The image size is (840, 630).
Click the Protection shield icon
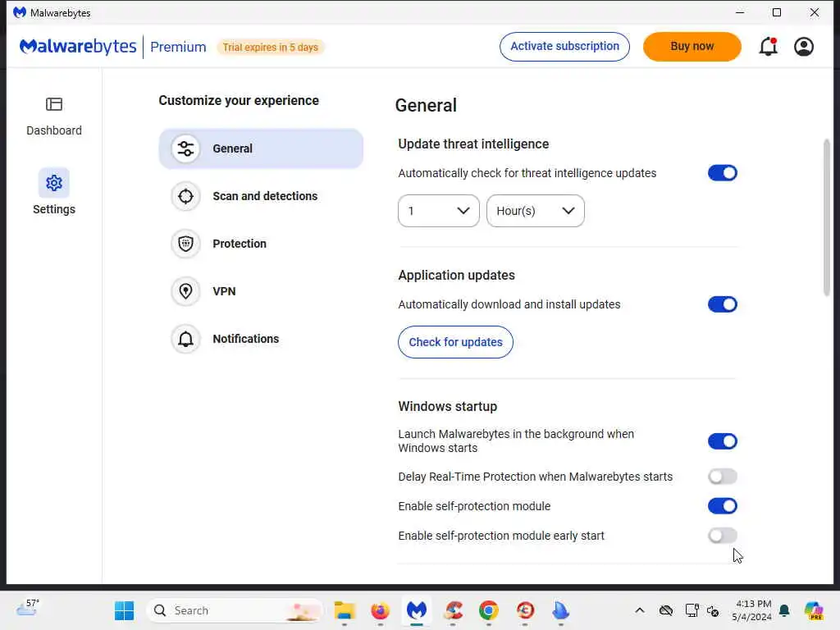tap(186, 244)
